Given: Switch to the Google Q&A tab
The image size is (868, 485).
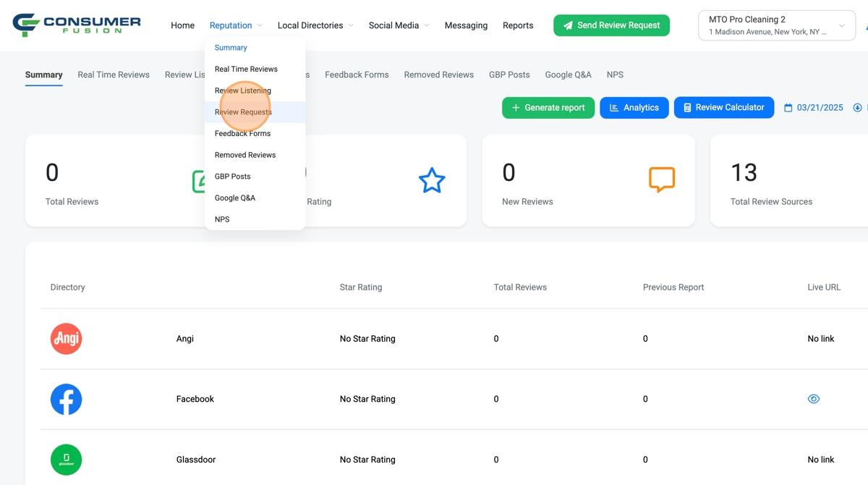Looking at the screenshot, I should point(569,75).
